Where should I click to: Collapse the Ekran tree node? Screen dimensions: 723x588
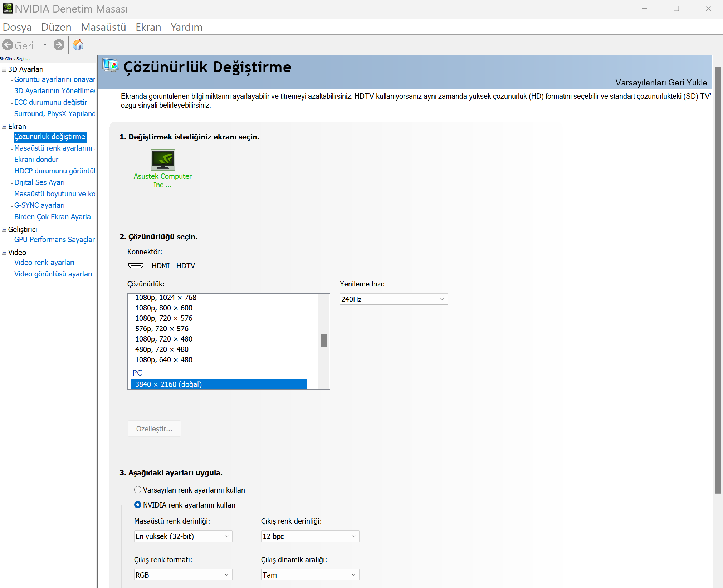pos(4,126)
